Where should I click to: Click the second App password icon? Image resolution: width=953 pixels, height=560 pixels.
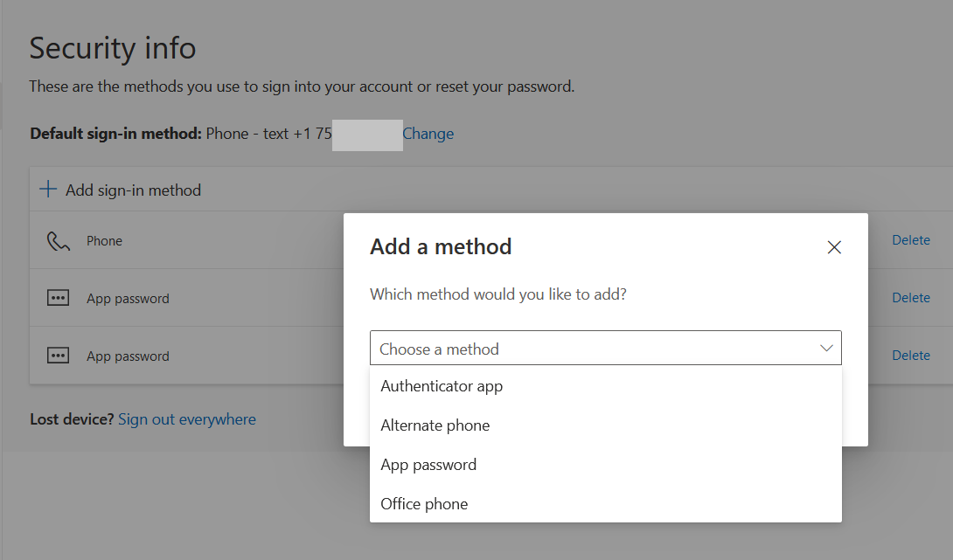[58, 356]
